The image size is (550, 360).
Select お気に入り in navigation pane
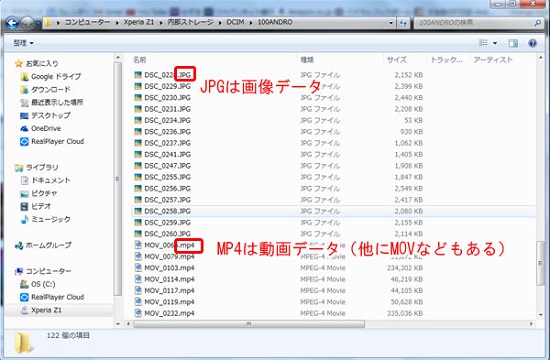click(42, 64)
